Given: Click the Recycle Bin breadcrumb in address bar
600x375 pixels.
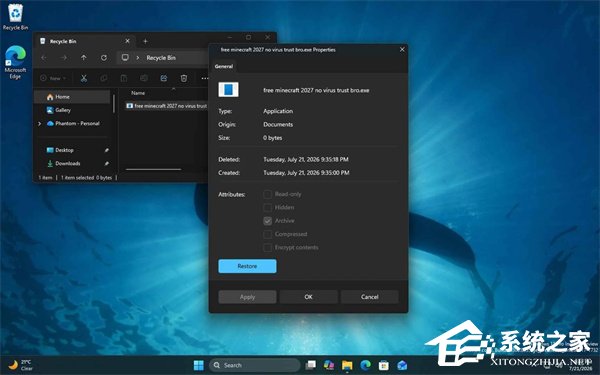Looking at the screenshot, I should click(x=161, y=58).
